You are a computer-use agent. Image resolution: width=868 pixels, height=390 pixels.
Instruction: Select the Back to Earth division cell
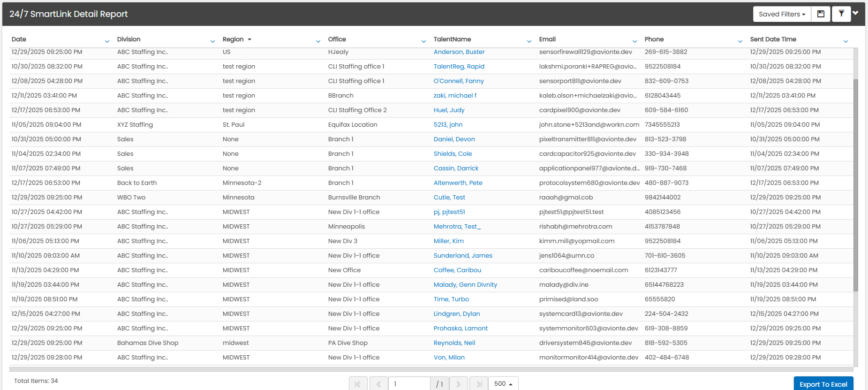pyautogui.click(x=137, y=183)
